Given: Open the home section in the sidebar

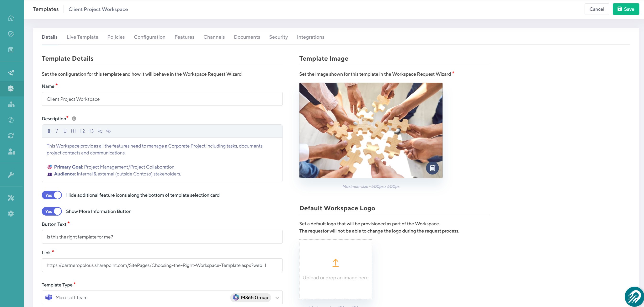Looking at the screenshot, I should tap(11, 18).
